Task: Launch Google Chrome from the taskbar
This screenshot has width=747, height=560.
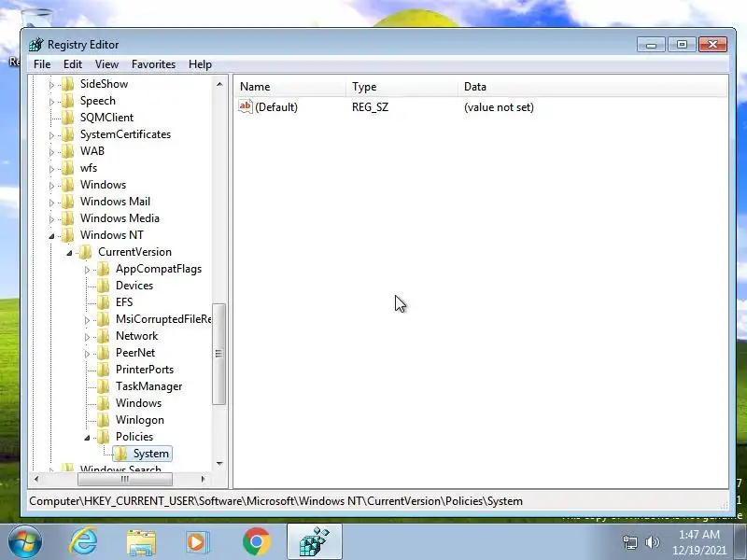Action: click(256, 542)
